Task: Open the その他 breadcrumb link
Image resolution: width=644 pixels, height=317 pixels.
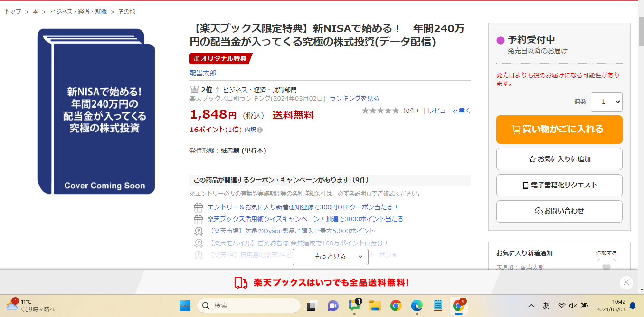Action: pyautogui.click(x=126, y=11)
